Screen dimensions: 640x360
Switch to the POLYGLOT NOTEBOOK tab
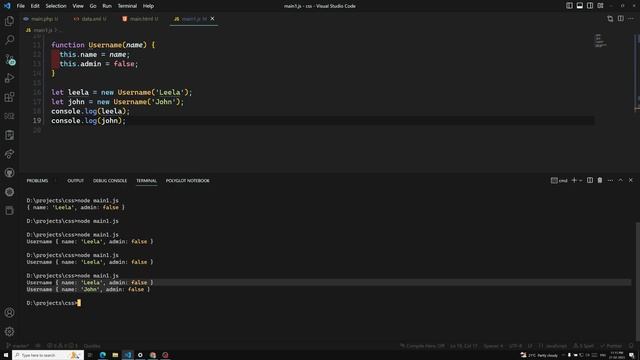point(188,180)
